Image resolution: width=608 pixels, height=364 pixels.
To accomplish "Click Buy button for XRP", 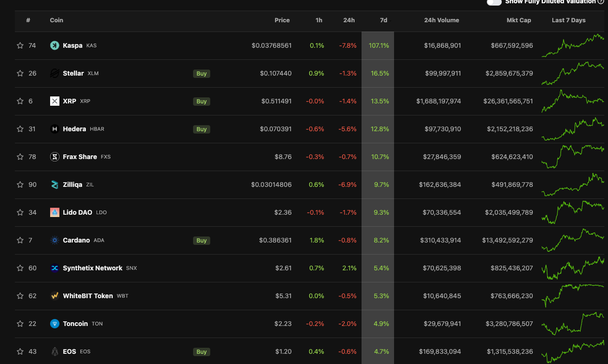I will (x=201, y=101).
